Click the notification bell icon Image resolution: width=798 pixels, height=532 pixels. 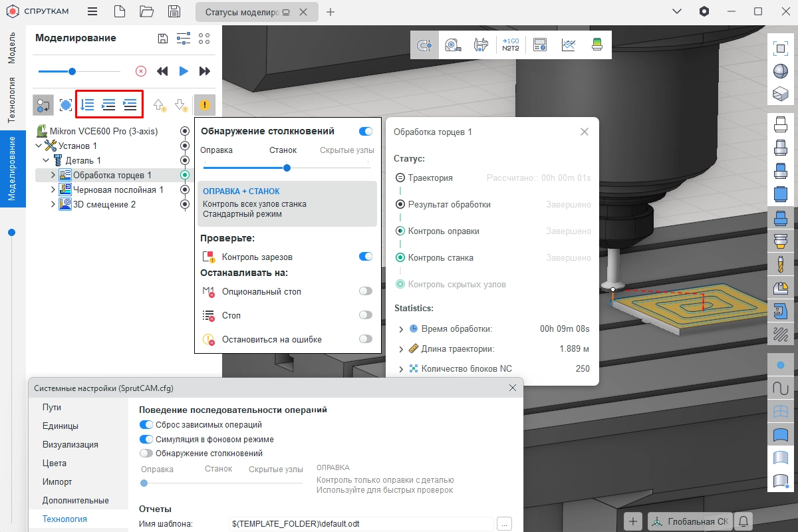pos(744,521)
